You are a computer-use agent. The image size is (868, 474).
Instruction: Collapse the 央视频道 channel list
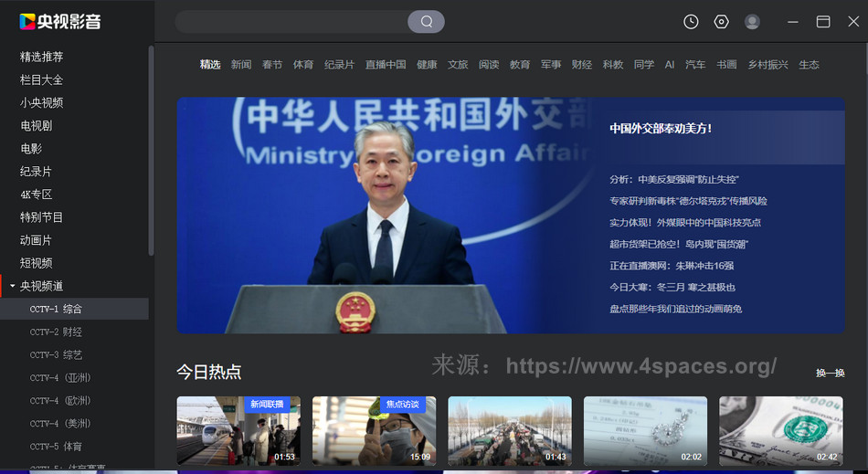pos(13,286)
